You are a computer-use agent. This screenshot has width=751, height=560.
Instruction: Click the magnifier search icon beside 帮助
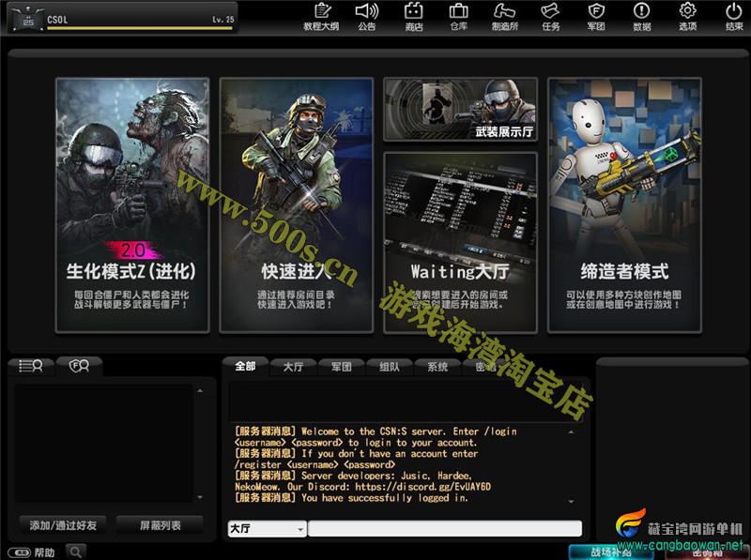click(x=75, y=552)
